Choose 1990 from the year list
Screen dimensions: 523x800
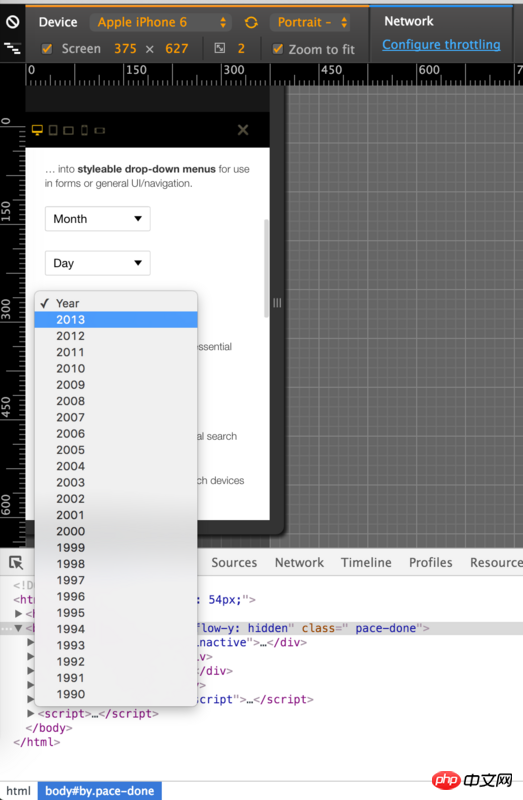pos(116,694)
